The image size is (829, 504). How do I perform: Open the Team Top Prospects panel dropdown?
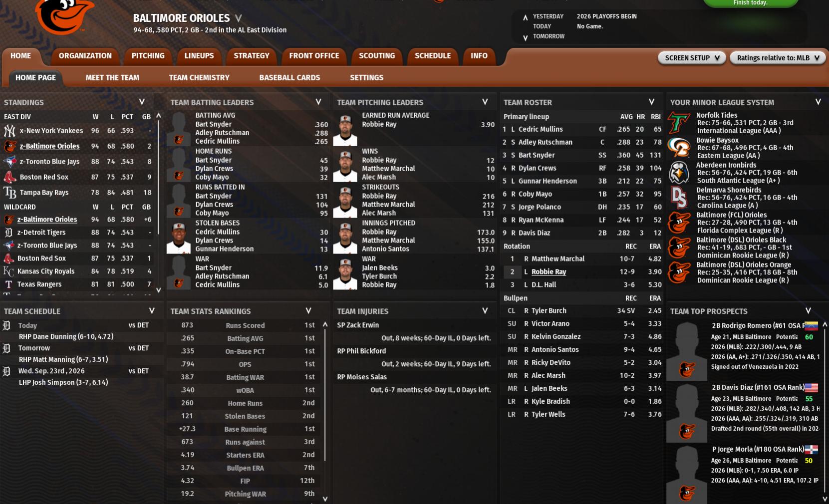(x=808, y=311)
